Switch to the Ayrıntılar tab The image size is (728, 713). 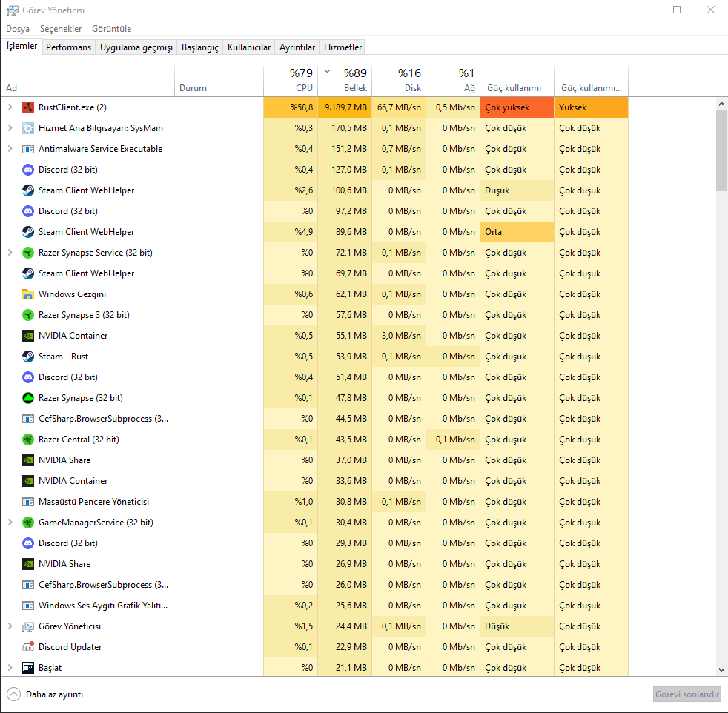point(297,47)
